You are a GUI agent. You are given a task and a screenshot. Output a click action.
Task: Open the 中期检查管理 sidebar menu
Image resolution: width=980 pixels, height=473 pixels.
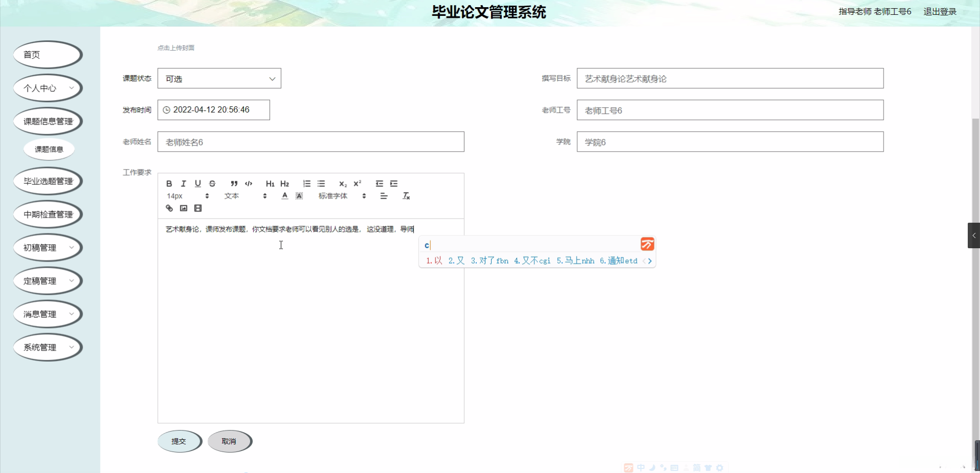pos(48,215)
